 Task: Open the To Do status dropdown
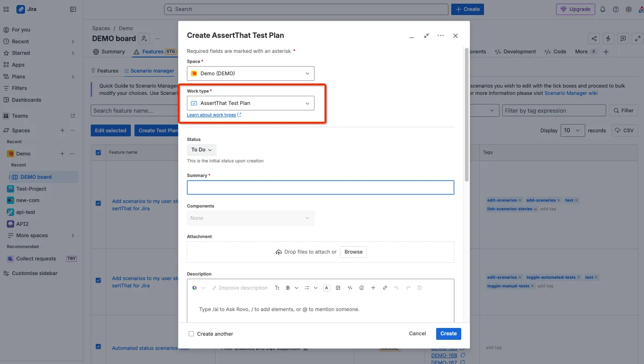[x=201, y=150]
